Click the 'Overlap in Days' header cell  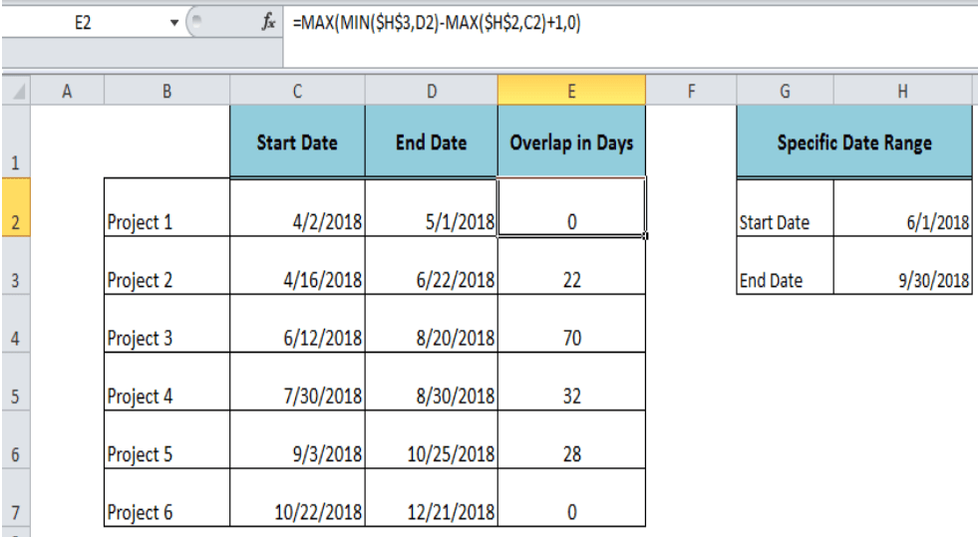coord(571,141)
